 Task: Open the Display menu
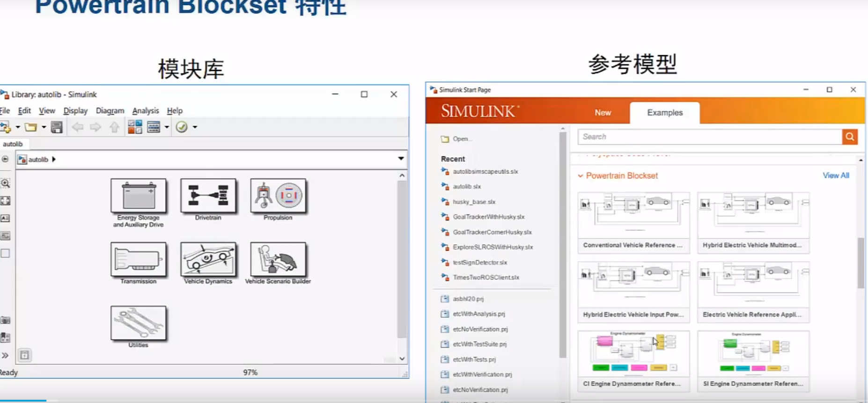75,110
